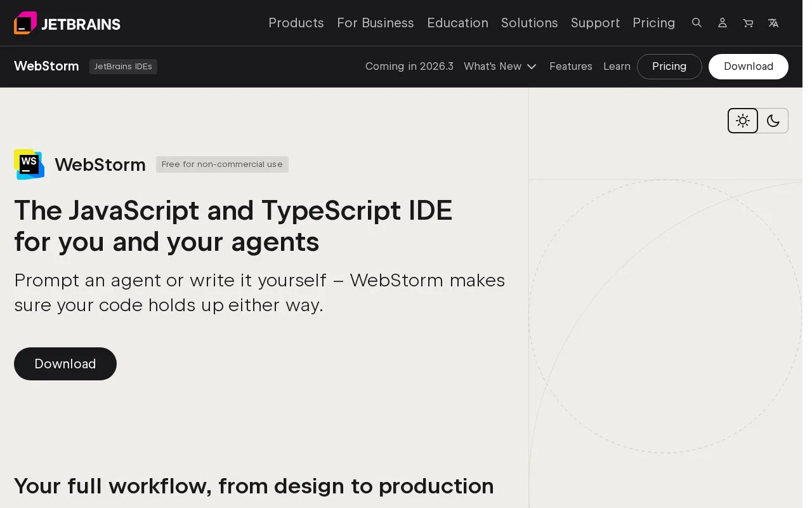Open the account profile icon
The width and height of the screenshot is (812, 508).
coord(722,23)
